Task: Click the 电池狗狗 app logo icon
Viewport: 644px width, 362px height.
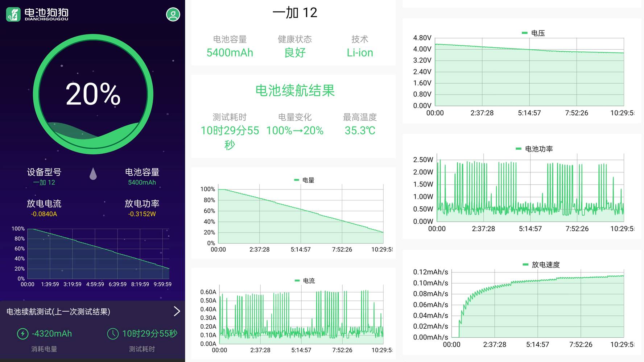Action: [x=13, y=14]
